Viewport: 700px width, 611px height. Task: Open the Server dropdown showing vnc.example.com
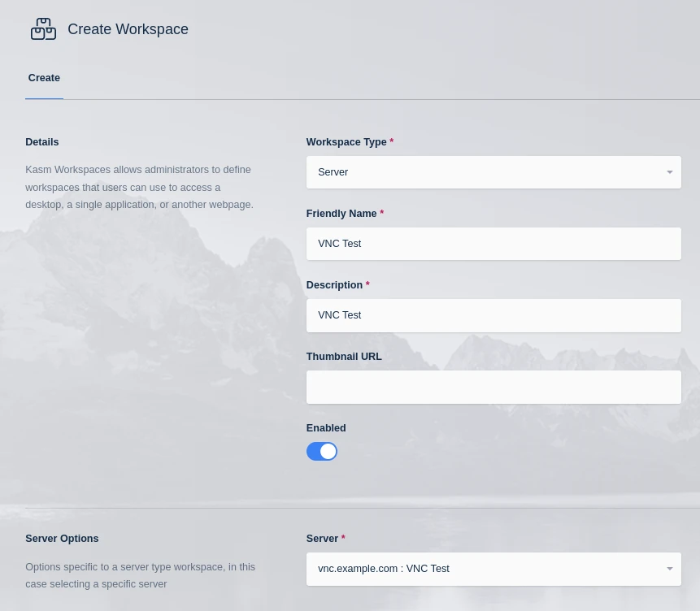[493, 569]
